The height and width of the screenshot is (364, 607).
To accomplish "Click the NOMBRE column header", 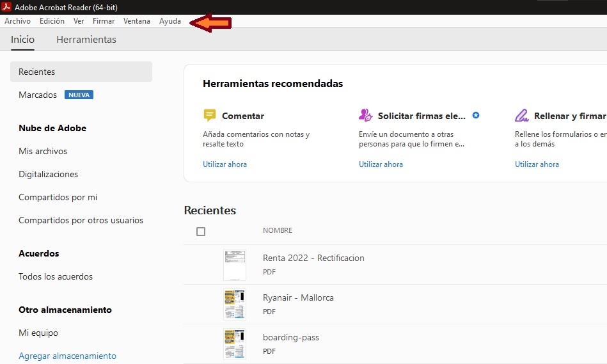I will click(x=278, y=230).
